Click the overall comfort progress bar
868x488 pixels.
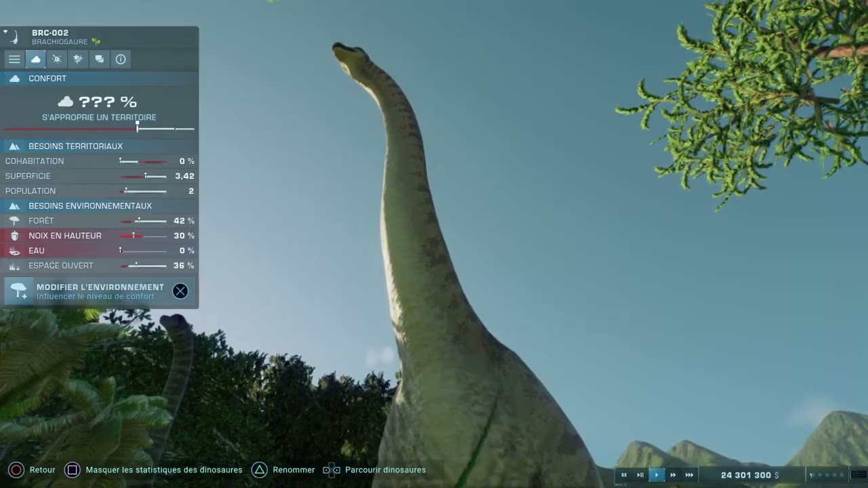pos(99,128)
